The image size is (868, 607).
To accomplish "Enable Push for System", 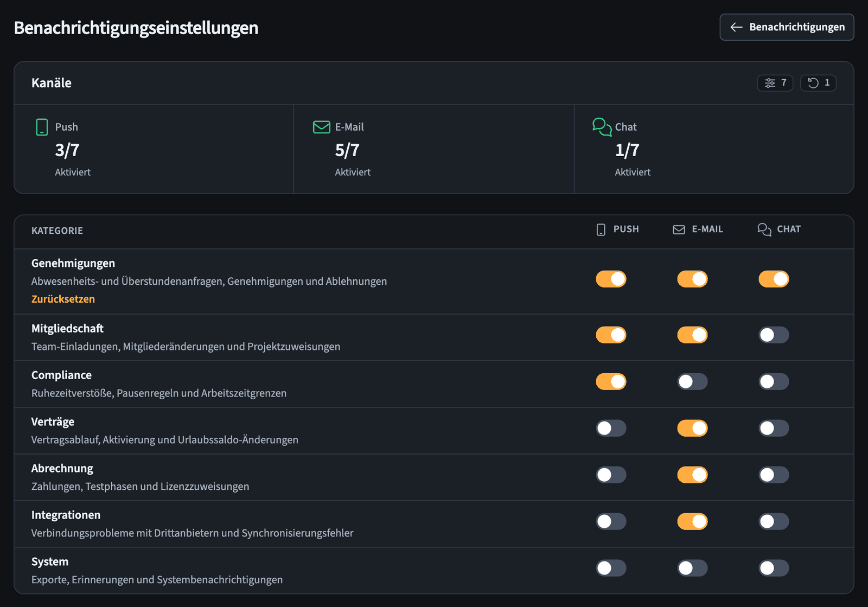I will pos(611,568).
